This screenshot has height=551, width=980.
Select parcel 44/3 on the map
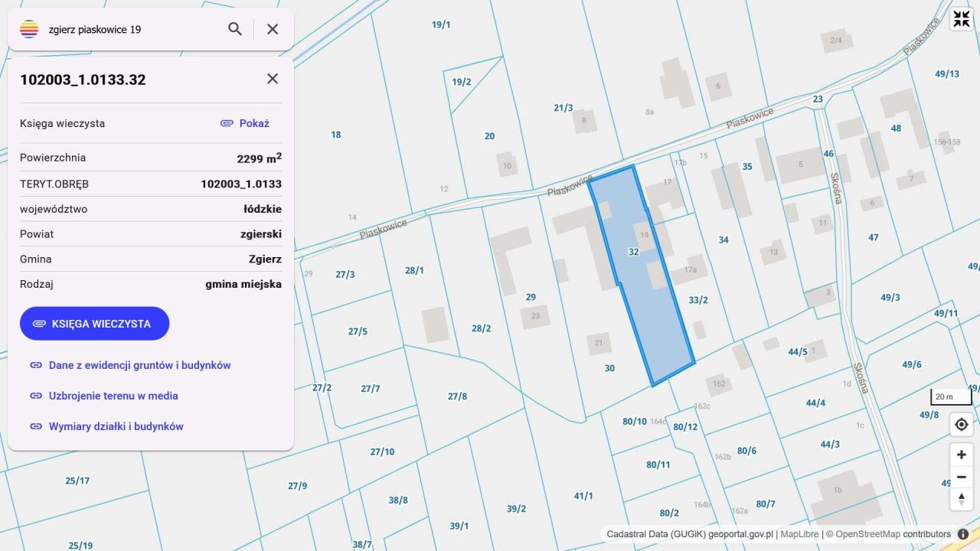click(830, 444)
